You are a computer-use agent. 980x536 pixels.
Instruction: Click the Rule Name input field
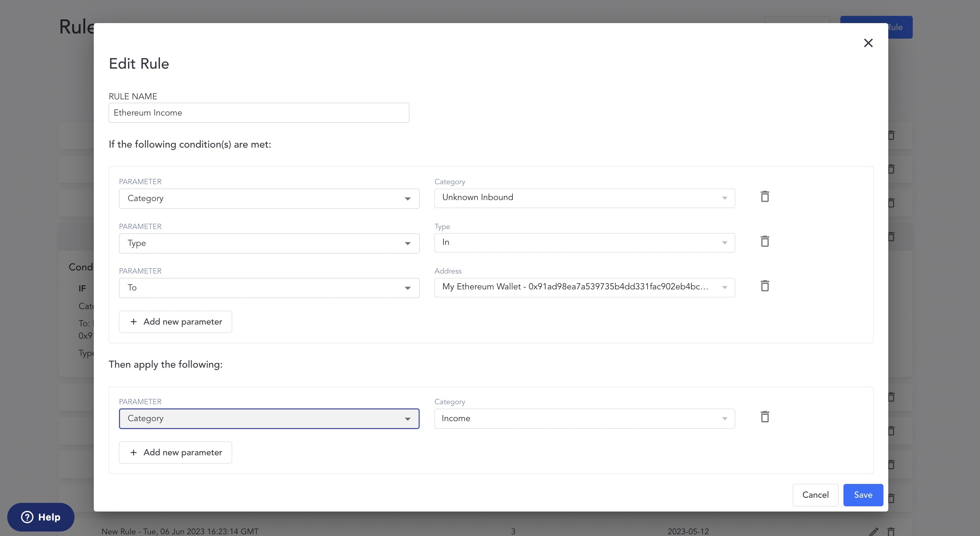(259, 112)
